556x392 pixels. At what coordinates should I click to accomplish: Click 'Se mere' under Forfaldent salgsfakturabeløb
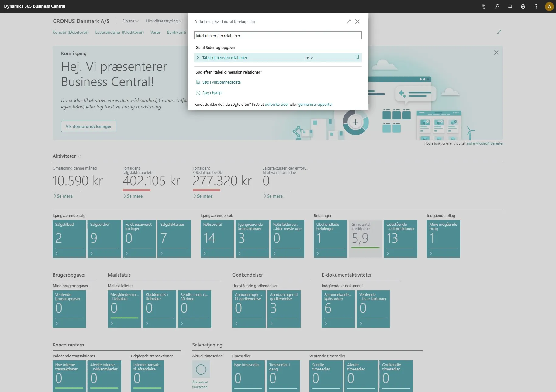tap(133, 196)
